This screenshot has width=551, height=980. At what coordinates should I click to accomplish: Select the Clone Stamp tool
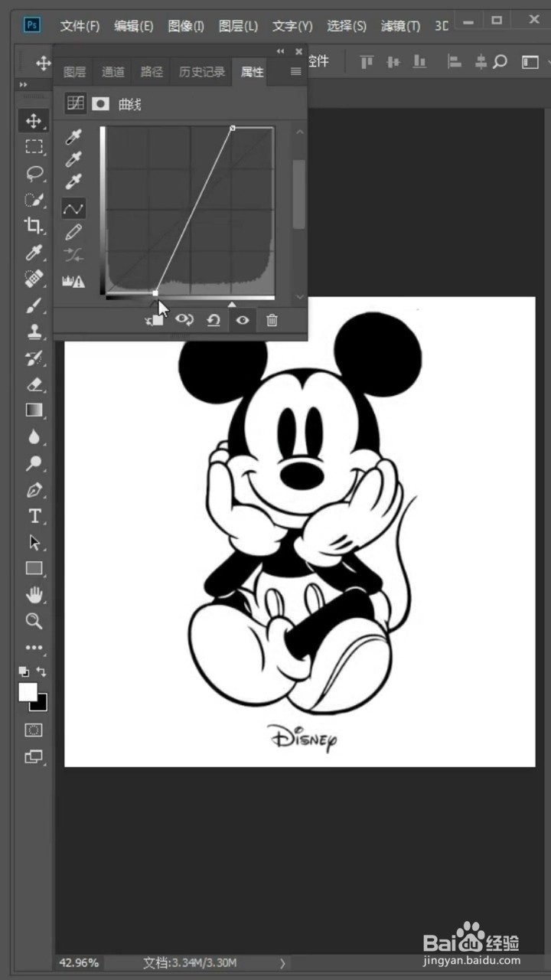point(34,332)
